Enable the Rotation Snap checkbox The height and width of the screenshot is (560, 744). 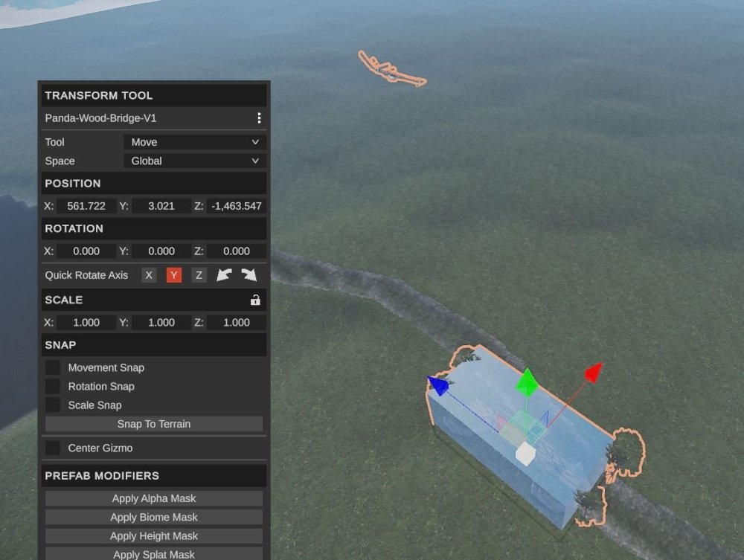coord(53,386)
